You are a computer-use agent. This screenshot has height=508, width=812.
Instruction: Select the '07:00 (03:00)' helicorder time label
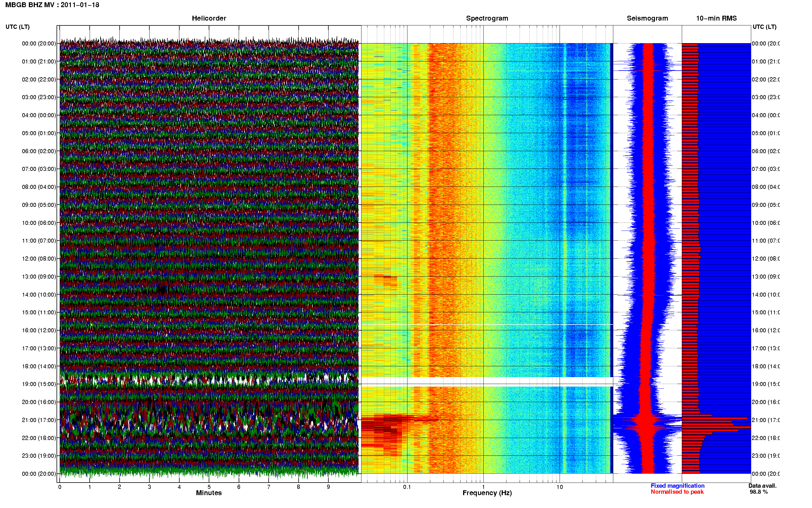tap(39, 169)
